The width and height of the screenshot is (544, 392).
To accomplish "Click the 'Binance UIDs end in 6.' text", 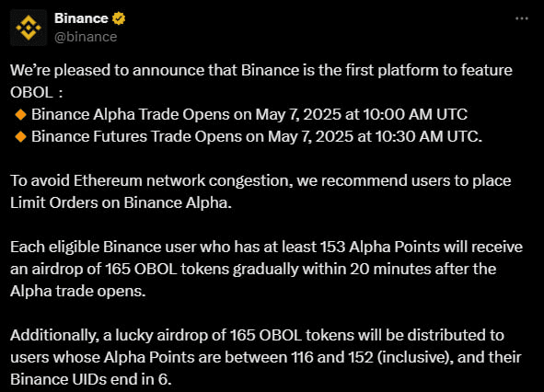I will tap(91, 379).
